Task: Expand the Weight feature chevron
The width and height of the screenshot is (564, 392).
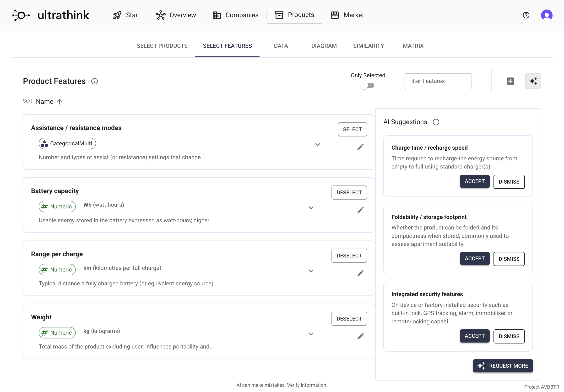Action: click(311, 334)
